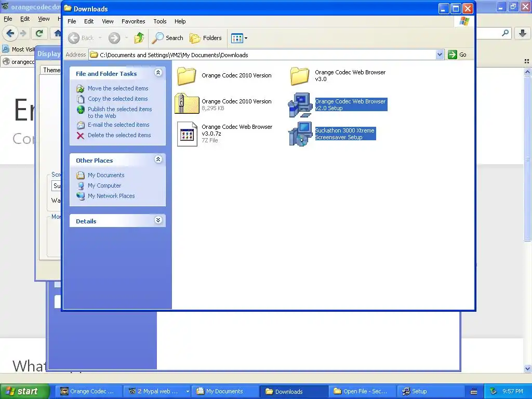Click the address path field

point(262,55)
